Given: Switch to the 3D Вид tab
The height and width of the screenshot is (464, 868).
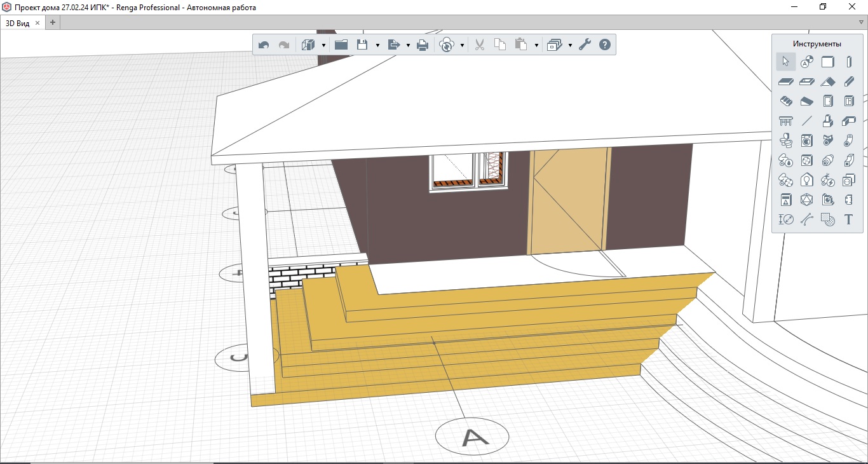Looking at the screenshot, I should 18,22.
